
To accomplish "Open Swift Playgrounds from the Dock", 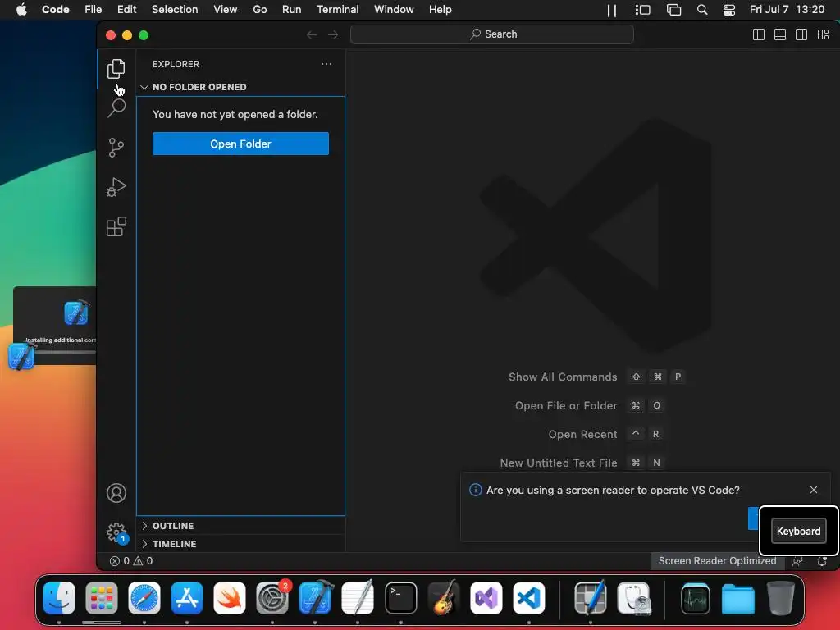I will pyautogui.click(x=230, y=598).
